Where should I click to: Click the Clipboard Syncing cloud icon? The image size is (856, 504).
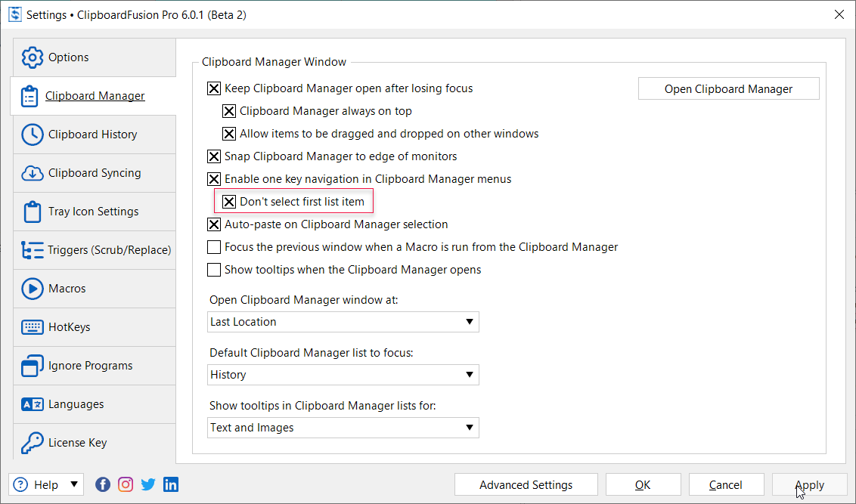coord(33,173)
